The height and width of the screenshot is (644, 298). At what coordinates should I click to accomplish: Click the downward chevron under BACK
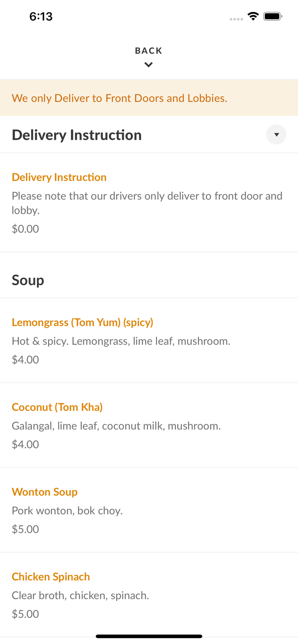pyautogui.click(x=149, y=65)
